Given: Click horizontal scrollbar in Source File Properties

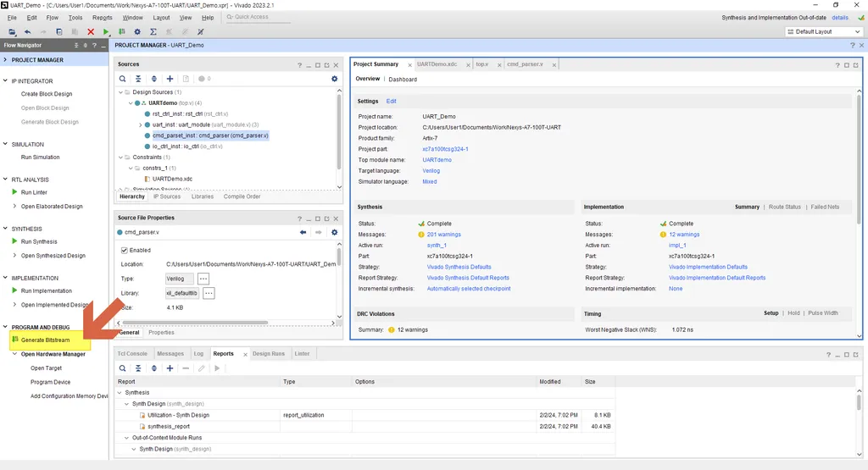Looking at the screenshot, I should 195,323.
